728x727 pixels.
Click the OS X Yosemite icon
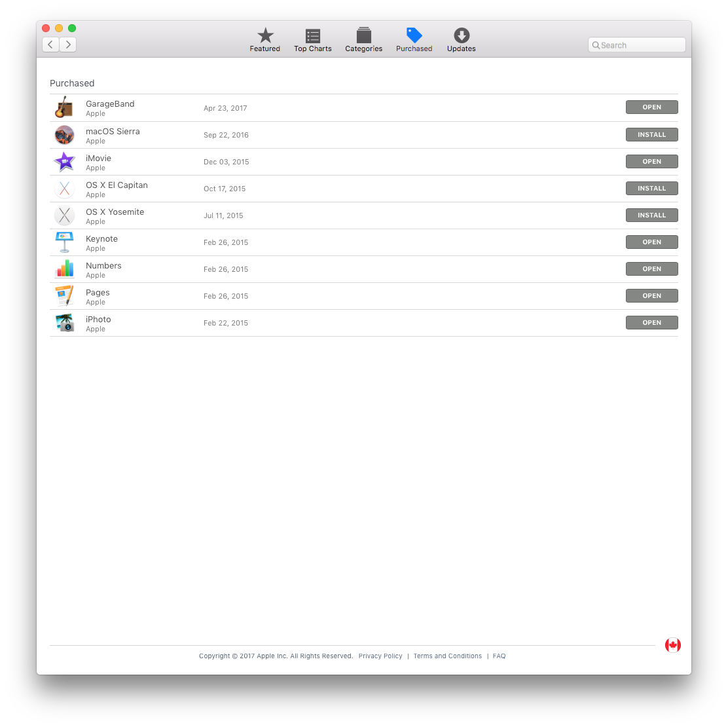[x=65, y=215]
